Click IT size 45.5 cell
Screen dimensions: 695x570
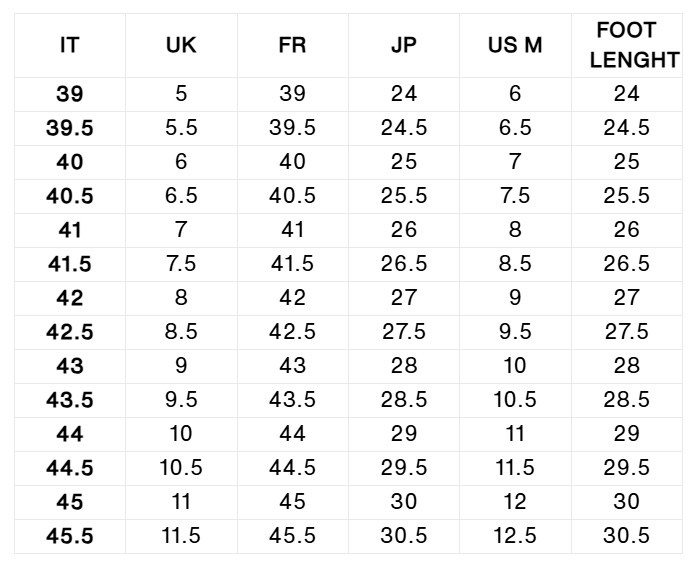(70, 536)
